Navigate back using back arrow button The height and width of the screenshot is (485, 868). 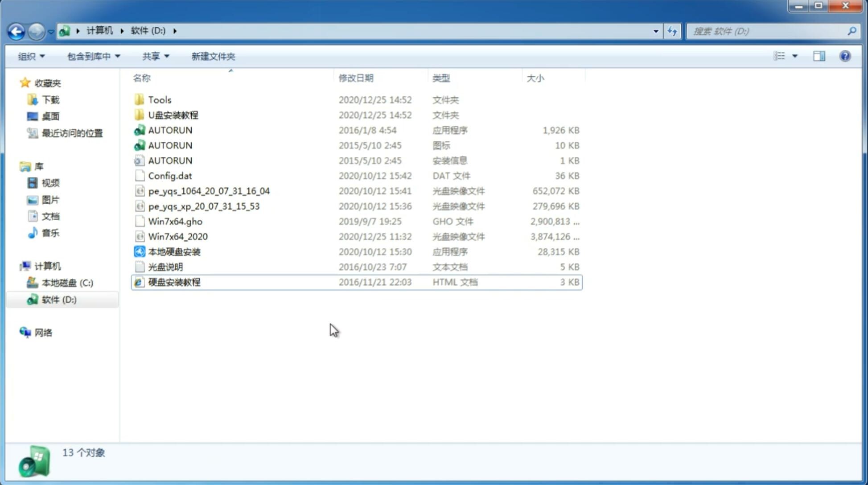click(16, 30)
